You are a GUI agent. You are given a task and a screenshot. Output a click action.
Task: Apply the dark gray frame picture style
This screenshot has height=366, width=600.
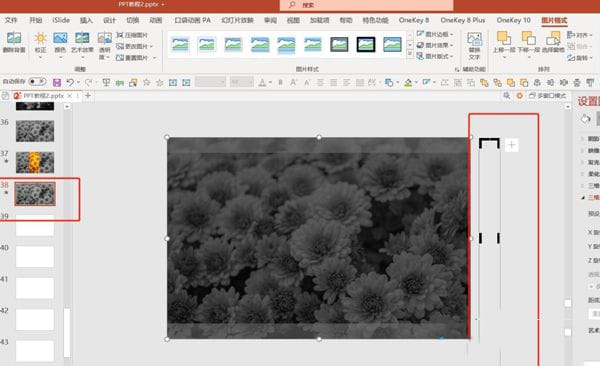click(x=339, y=44)
